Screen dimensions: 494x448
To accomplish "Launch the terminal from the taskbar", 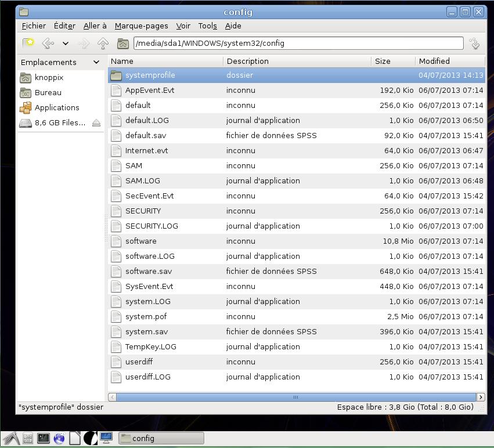I will (x=44, y=438).
